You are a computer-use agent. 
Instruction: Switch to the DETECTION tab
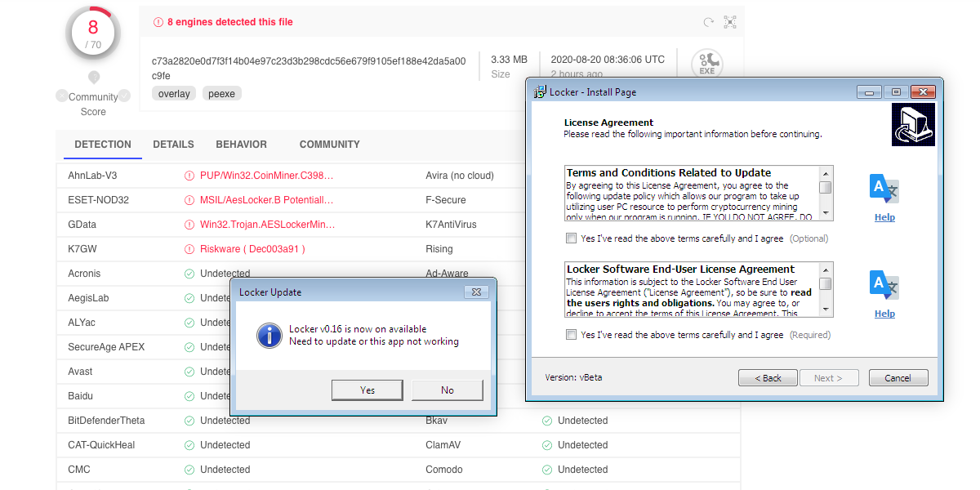(103, 145)
